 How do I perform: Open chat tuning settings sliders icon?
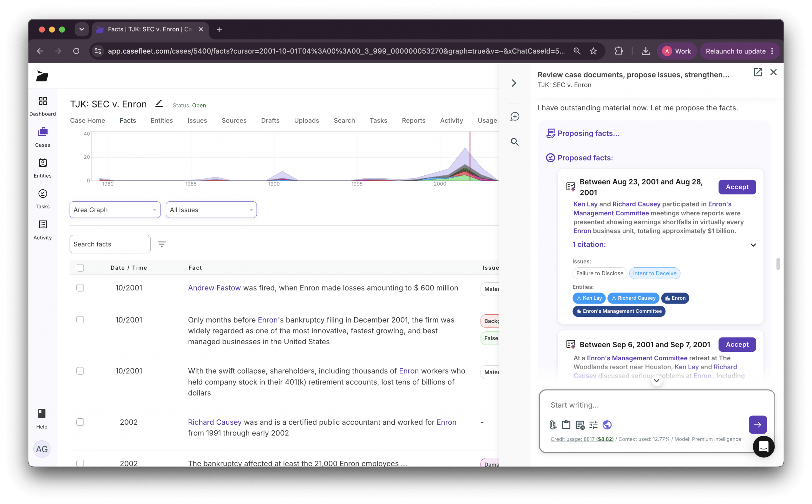point(593,425)
